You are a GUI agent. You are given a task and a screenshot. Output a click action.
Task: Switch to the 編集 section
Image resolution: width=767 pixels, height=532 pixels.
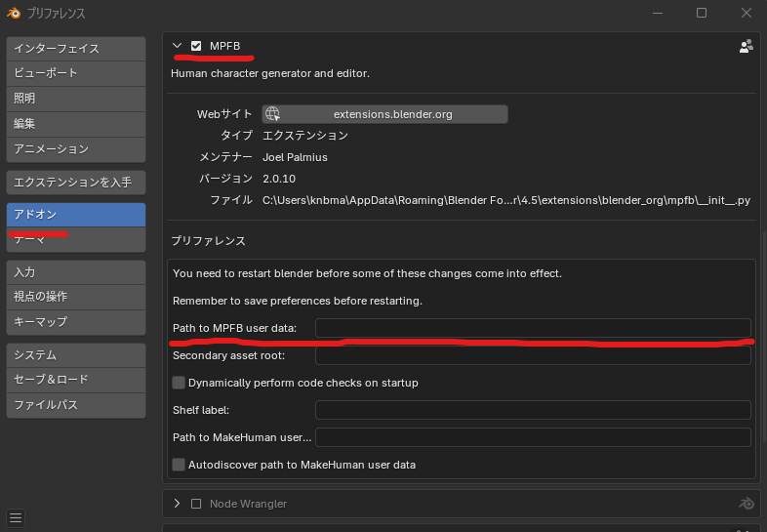[x=76, y=124]
